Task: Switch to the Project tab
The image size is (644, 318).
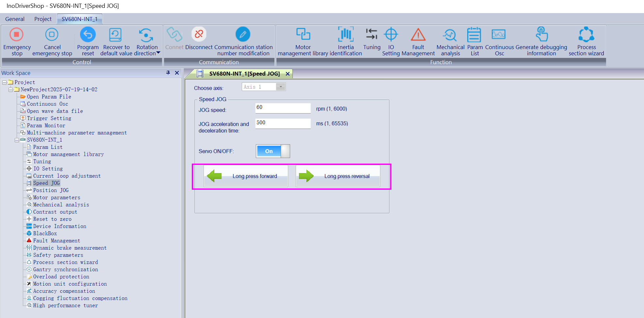Action: pos(43,19)
